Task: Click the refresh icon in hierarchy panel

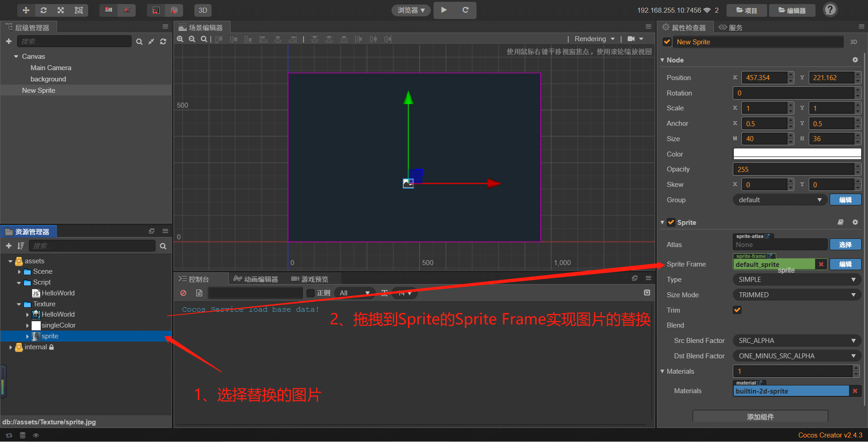Action: click(163, 41)
